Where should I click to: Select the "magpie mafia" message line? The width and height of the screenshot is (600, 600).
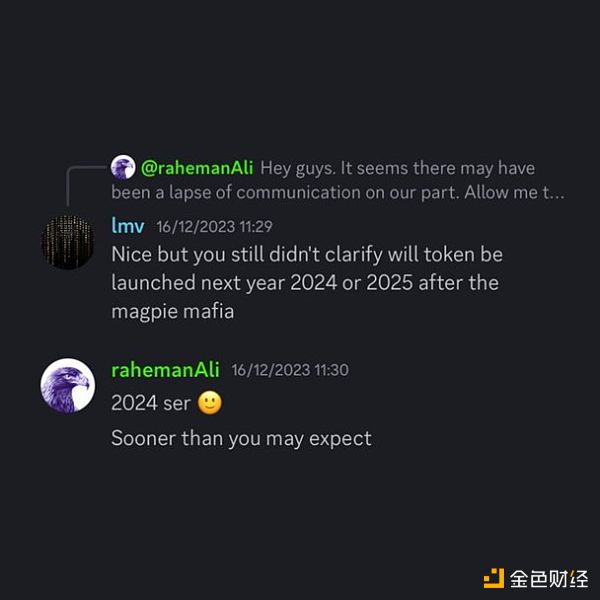[x=173, y=311]
